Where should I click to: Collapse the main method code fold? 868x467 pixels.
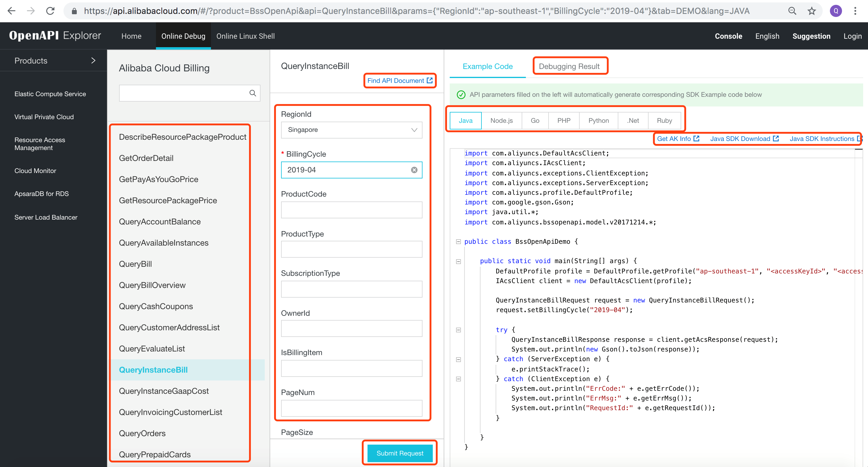click(x=458, y=262)
